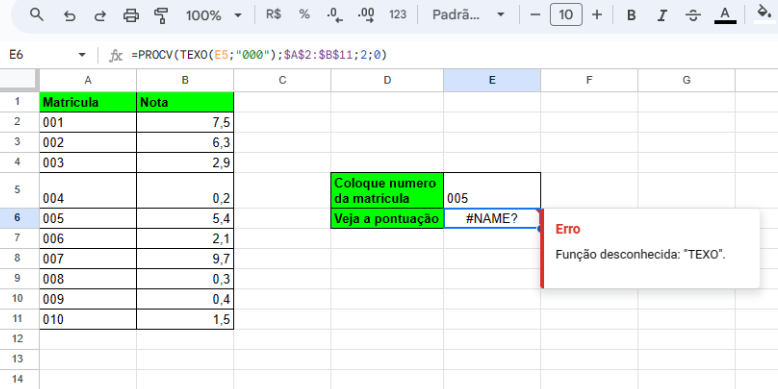Undo the last action
Image resolution: width=778 pixels, height=389 pixels.
pyautogui.click(x=69, y=16)
